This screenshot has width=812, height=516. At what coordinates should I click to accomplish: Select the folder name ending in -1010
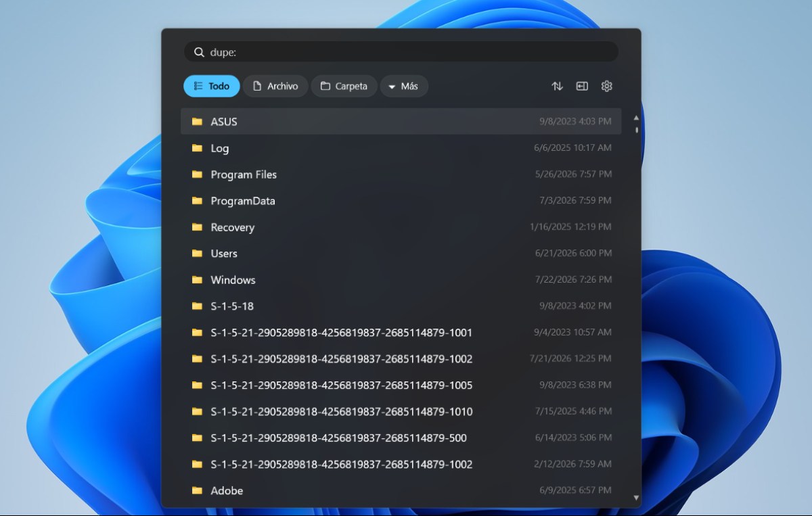[342, 412]
